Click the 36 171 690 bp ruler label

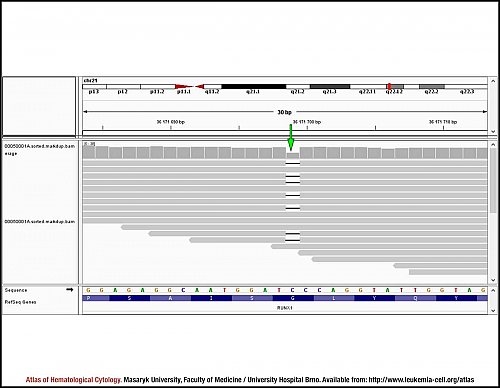171,122
